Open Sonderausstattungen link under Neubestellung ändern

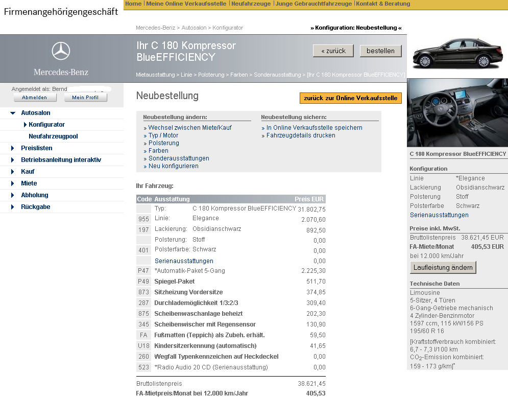[179, 158]
